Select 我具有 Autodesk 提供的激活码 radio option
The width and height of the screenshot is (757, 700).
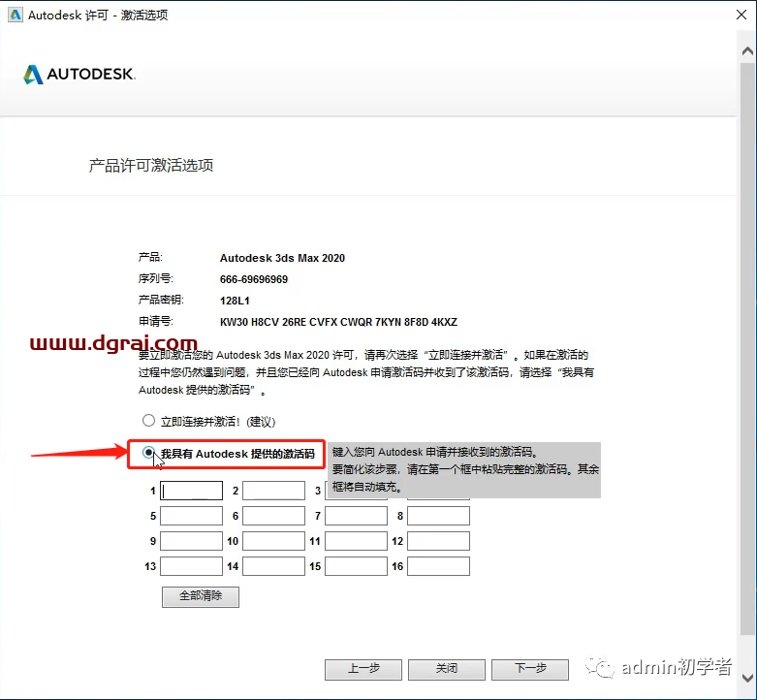coord(148,453)
